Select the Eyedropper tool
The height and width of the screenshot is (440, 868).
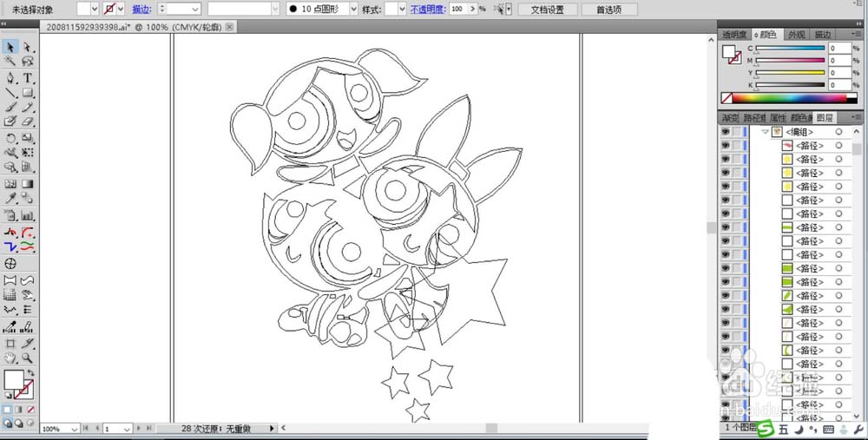point(10,198)
